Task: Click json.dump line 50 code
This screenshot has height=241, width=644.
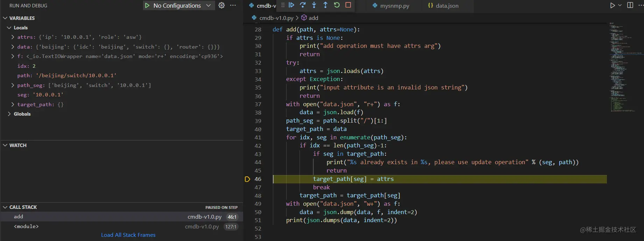Action: 358,212
